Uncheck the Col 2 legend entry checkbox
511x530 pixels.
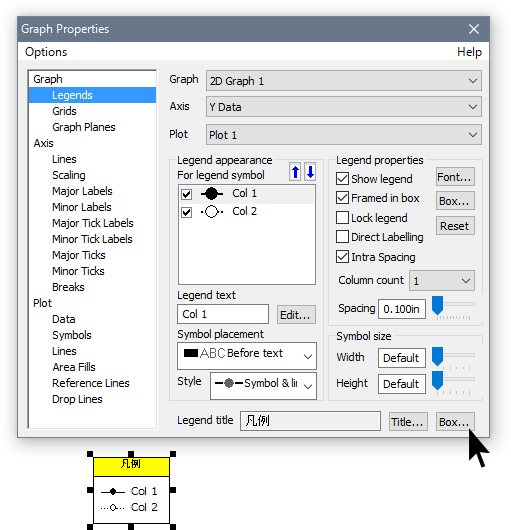pos(187,212)
